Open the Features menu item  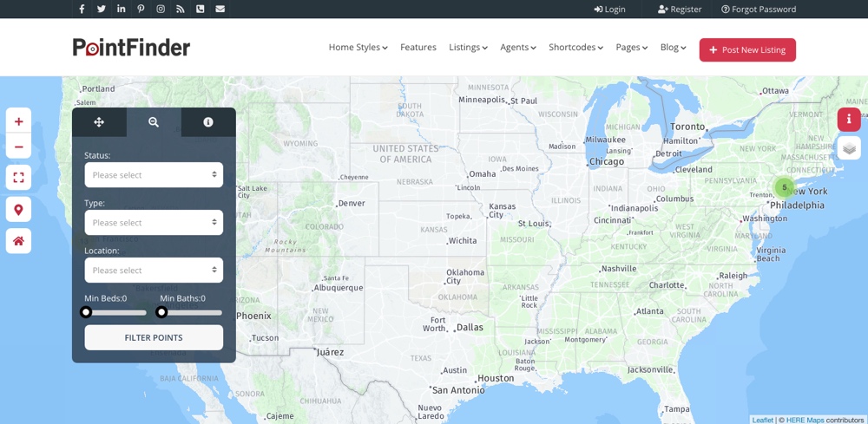pyautogui.click(x=418, y=48)
